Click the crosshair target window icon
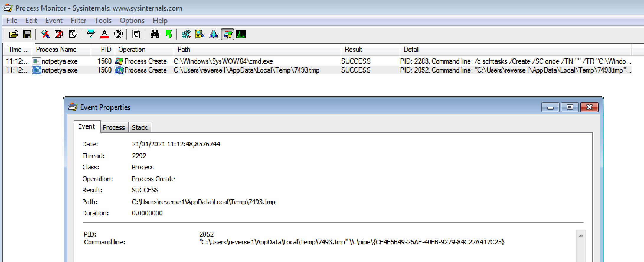 pyautogui.click(x=118, y=35)
